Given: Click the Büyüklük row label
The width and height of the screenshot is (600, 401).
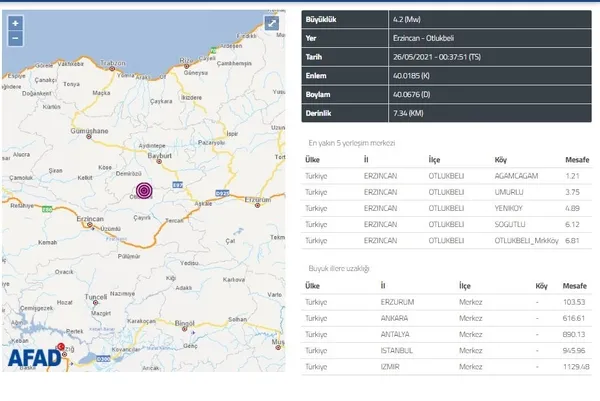Looking at the screenshot, I should [321, 20].
